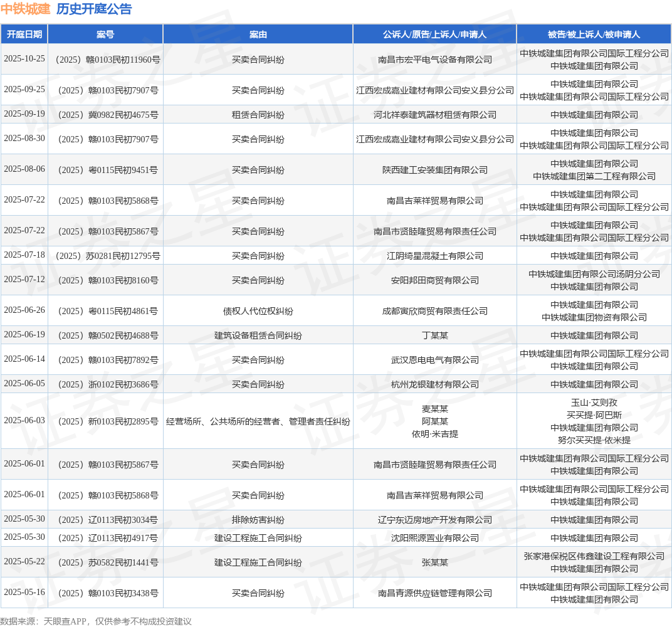Click case number 新0103民初2895号

tap(108, 421)
